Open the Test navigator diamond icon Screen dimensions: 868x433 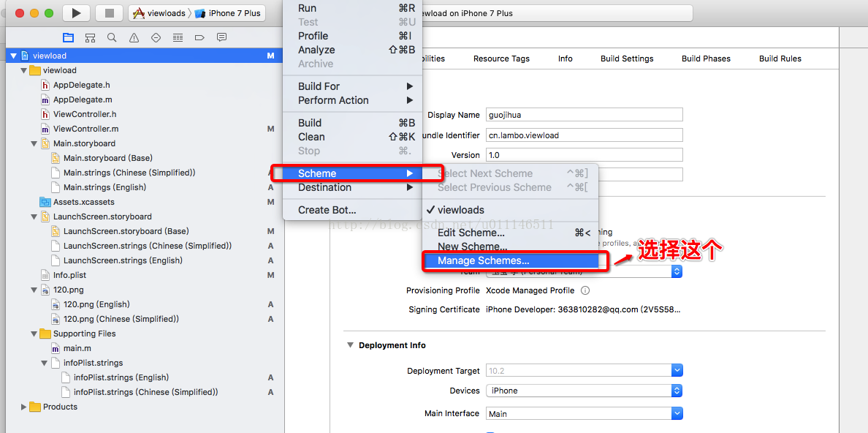(156, 38)
